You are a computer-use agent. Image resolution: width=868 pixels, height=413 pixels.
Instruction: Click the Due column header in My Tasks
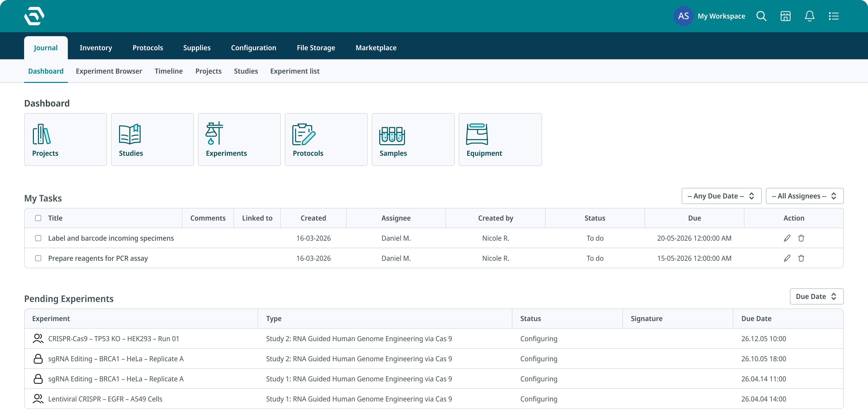(694, 218)
